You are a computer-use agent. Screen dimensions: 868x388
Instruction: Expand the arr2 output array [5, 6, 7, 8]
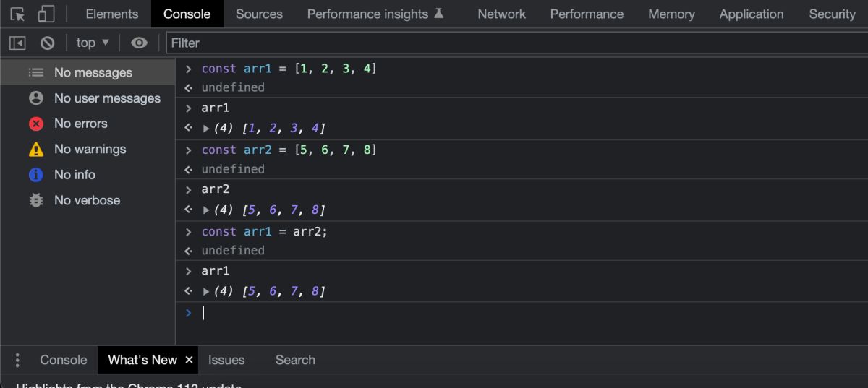pos(206,210)
